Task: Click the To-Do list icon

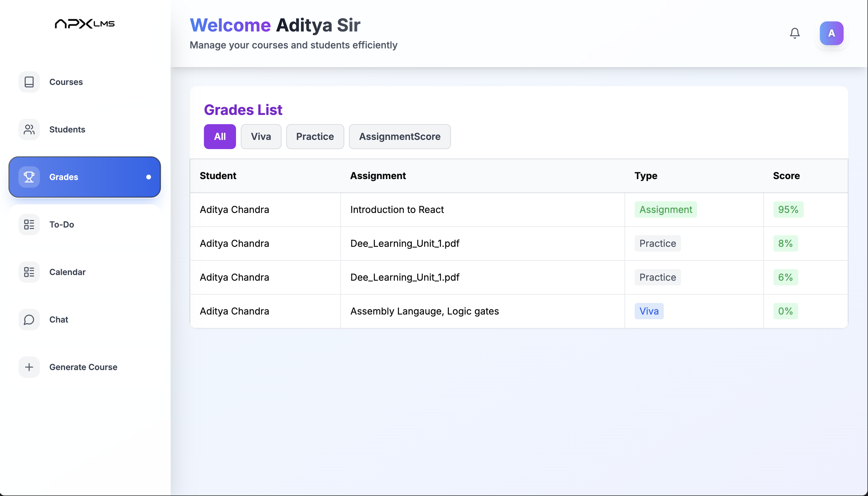Action: pos(29,225)
